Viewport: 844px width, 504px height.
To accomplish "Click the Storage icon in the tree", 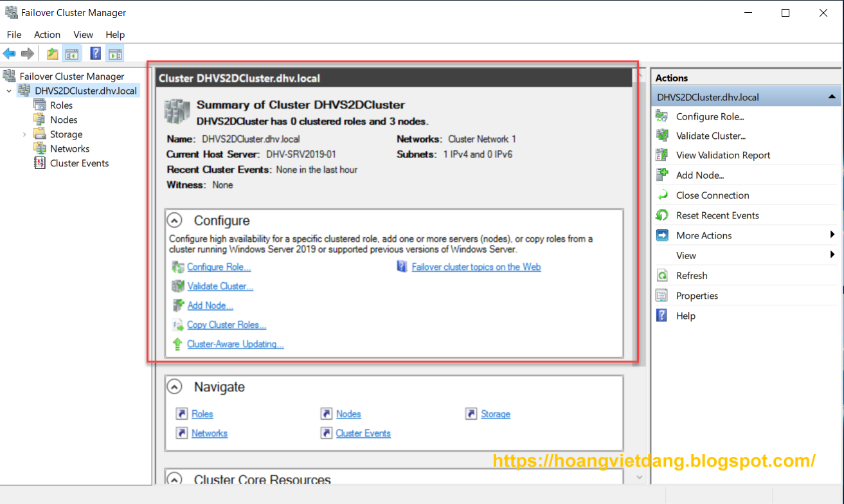I will coord(39,134).
